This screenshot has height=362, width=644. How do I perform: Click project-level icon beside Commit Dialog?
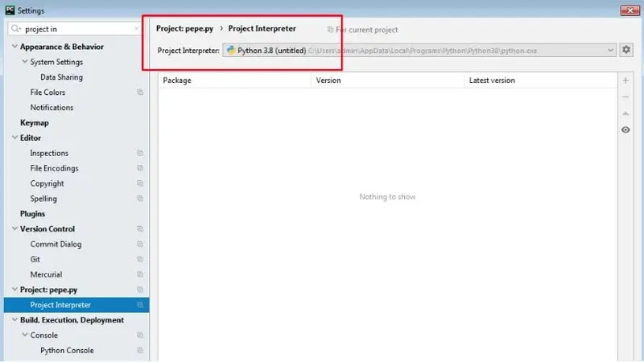140,245
